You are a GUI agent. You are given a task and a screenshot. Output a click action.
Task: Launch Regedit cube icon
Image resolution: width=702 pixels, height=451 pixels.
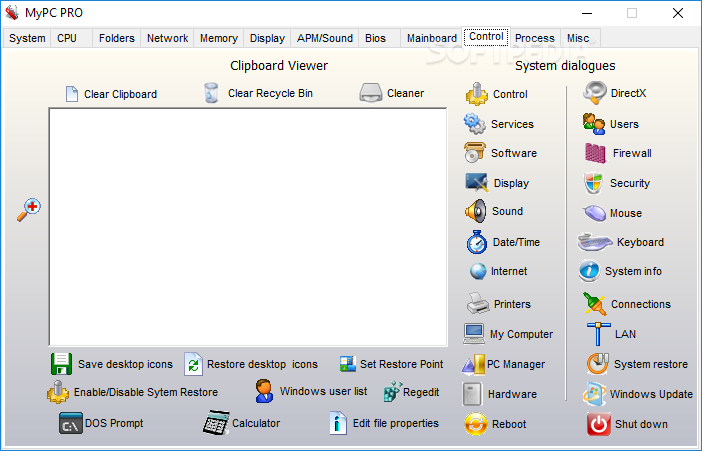(393, 391)
